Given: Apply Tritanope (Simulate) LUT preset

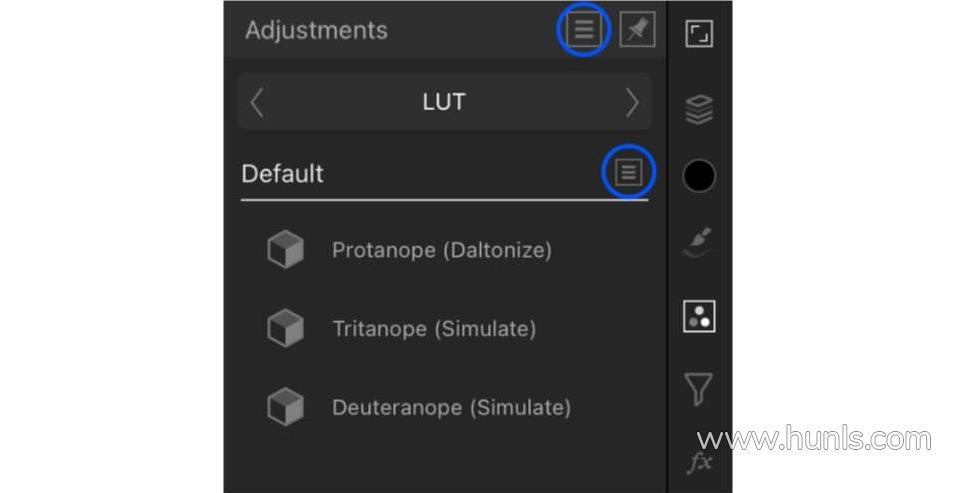Looking at the screenshot, I should point(434,328).
